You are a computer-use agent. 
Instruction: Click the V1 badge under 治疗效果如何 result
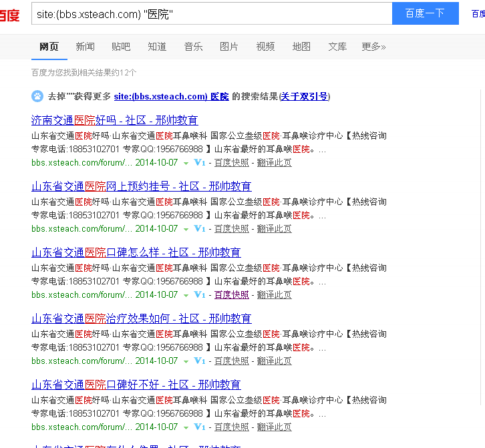click(x=200, y=361)
